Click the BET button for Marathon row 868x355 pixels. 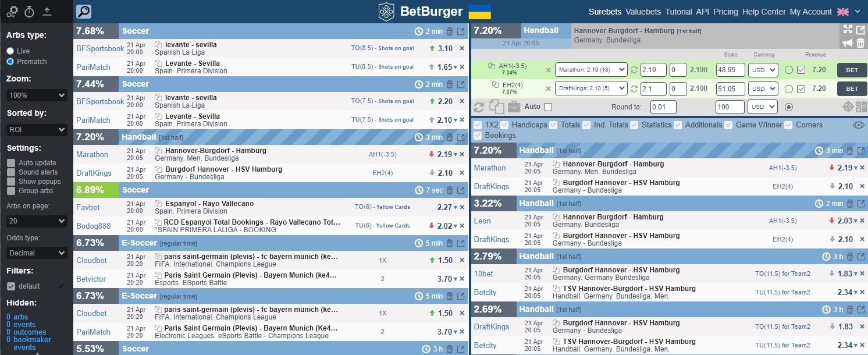tap(851, 70)
